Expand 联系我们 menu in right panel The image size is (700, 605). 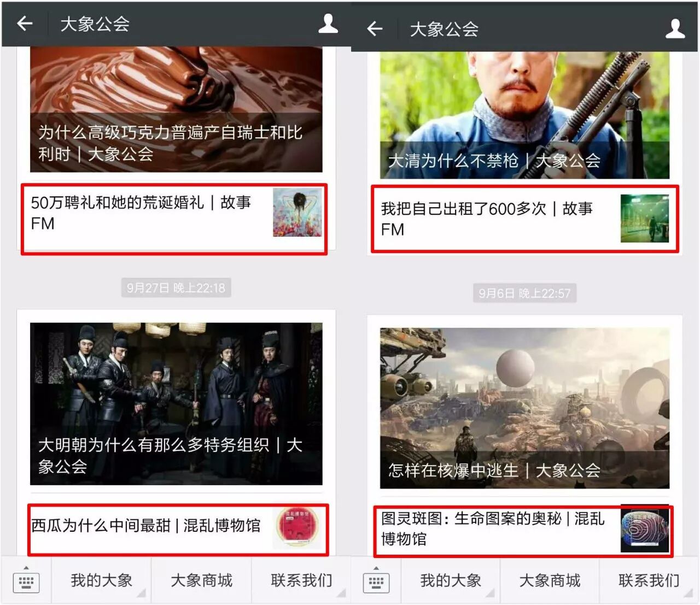(x=649, y=580)
